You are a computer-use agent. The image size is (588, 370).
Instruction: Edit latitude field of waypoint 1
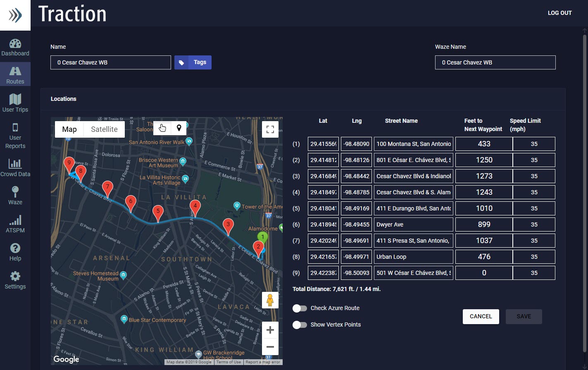[323, 144]
